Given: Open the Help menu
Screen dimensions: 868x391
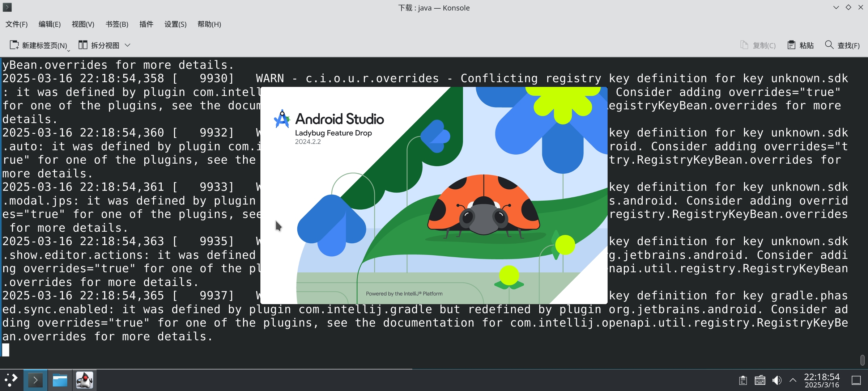Looking at the screenshot, I should coord(209,24).
